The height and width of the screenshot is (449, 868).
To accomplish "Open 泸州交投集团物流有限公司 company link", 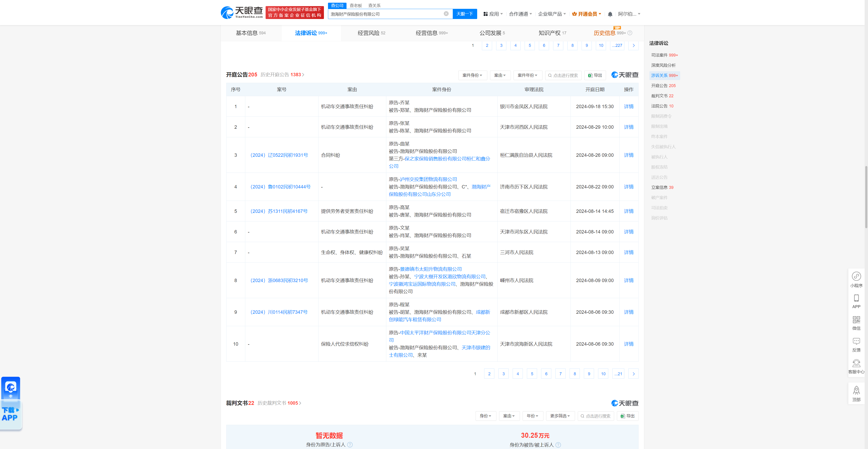I will (428, 179).
